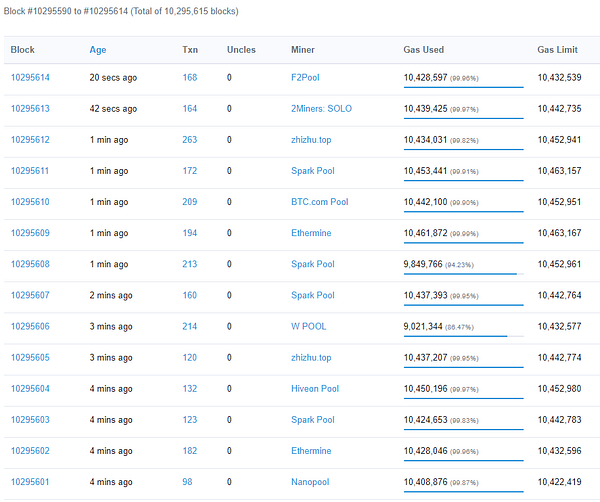Open Ethermine miner for block 10295609

click(311, 233)
